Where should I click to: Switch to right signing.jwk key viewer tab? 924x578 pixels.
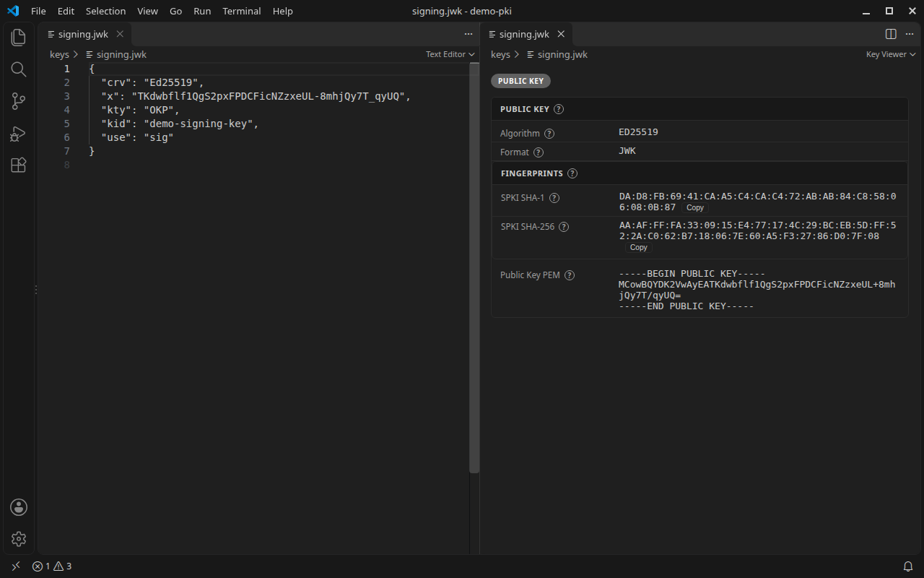tap(524, 34)
